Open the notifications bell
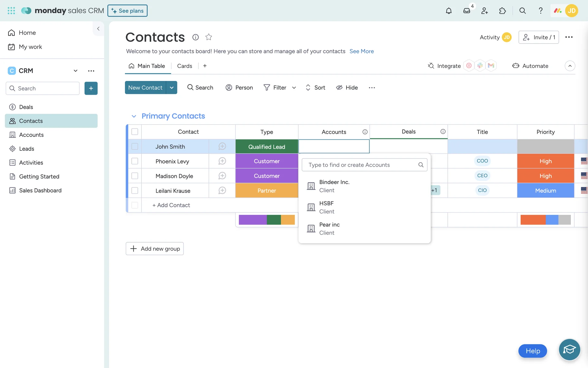Viewport: 588px width, 368px height. (x=448, y=11)
